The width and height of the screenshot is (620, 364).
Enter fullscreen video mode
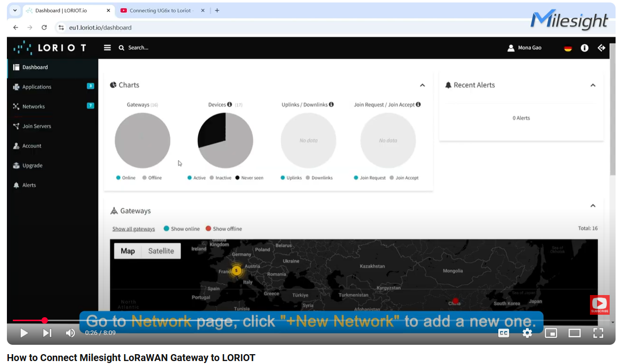coord(598,333)
